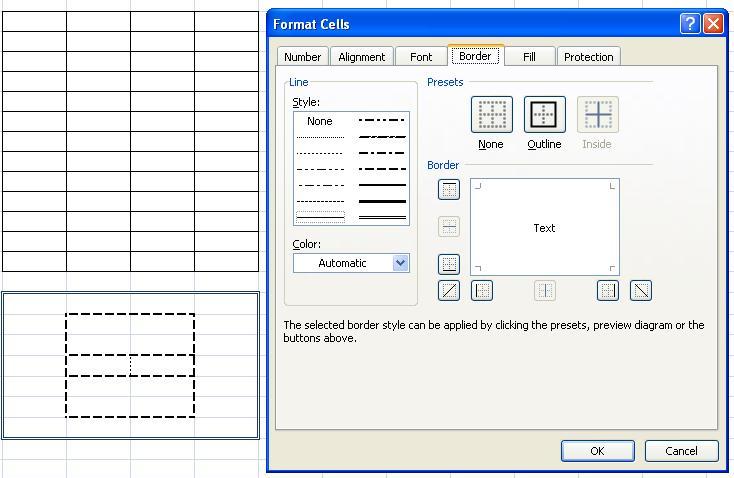This screenshot has width=734, height=478.
Task: Go to the Alignment tab
Action: pyautogui.click(x=361, y=57)
